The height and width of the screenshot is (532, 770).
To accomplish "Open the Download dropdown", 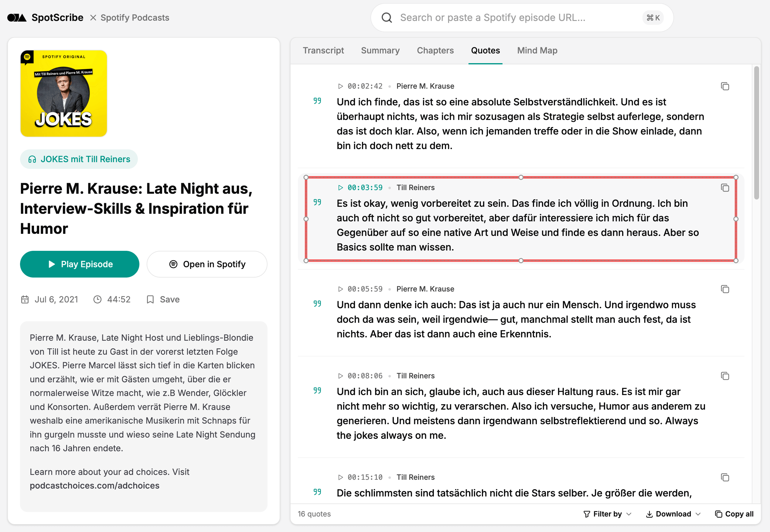I will click(x=673, y=514).
